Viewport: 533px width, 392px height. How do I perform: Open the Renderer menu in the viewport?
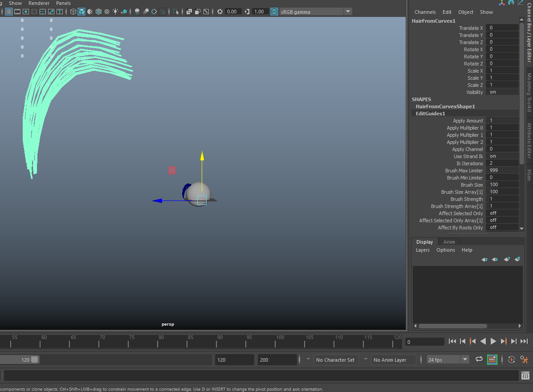click(39, 3)
